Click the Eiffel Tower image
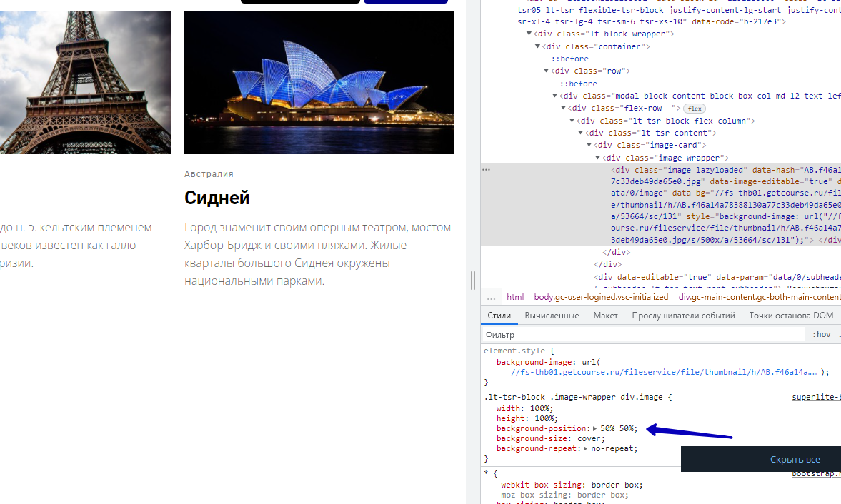The image size is (841, 504). pyautogui.click(x=85, y=83)
